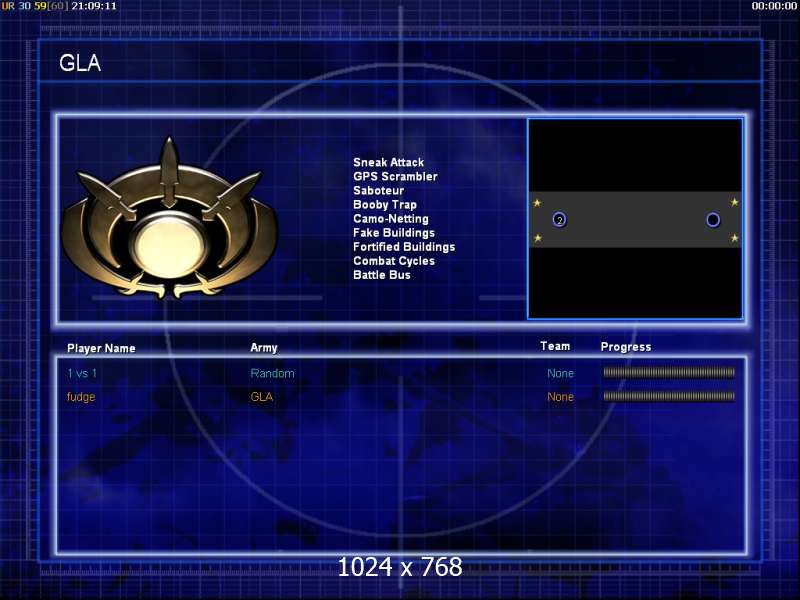Click the Sneak Attack ability text
This screenshot has height=600, width=800.
pyautogui.click(x=388, y=162)
